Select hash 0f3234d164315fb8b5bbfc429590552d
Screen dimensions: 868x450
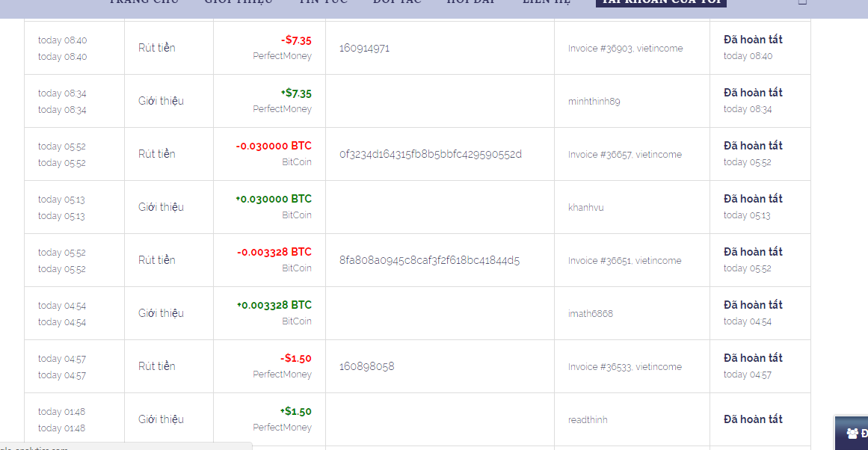pyautogui.click(x=431, y=154)
